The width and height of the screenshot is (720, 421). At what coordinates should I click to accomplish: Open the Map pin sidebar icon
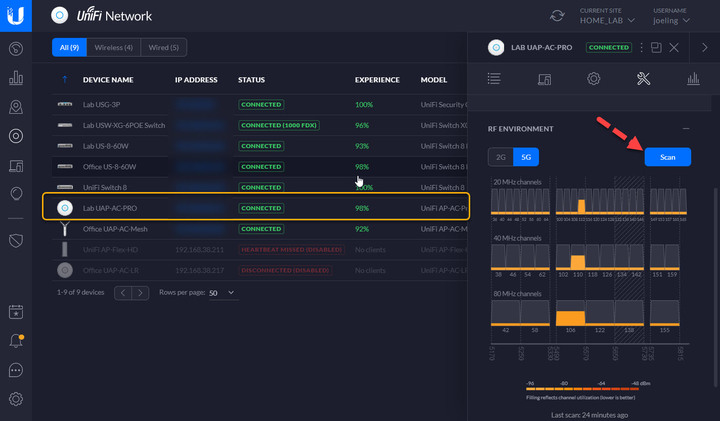[16, 107]
